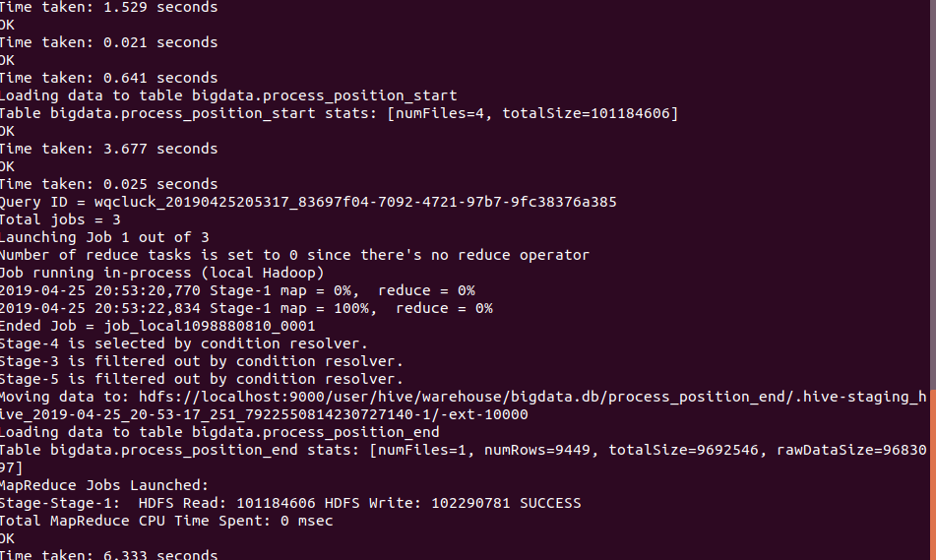
Task: Click the "MapReduce Jobs Launched:" line
Action: [x=103, y=485]
